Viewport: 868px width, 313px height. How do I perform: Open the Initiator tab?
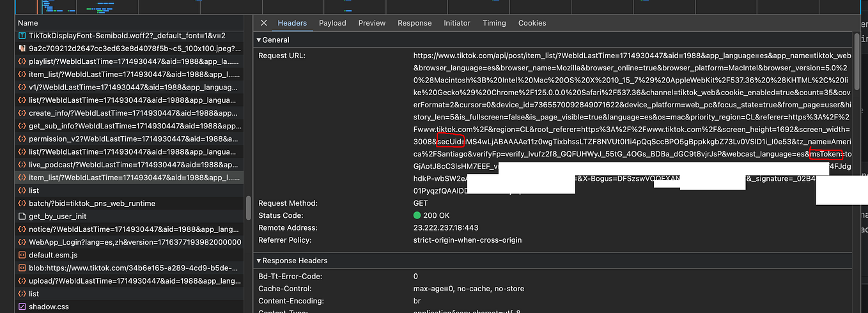click(x=457, y=23)
